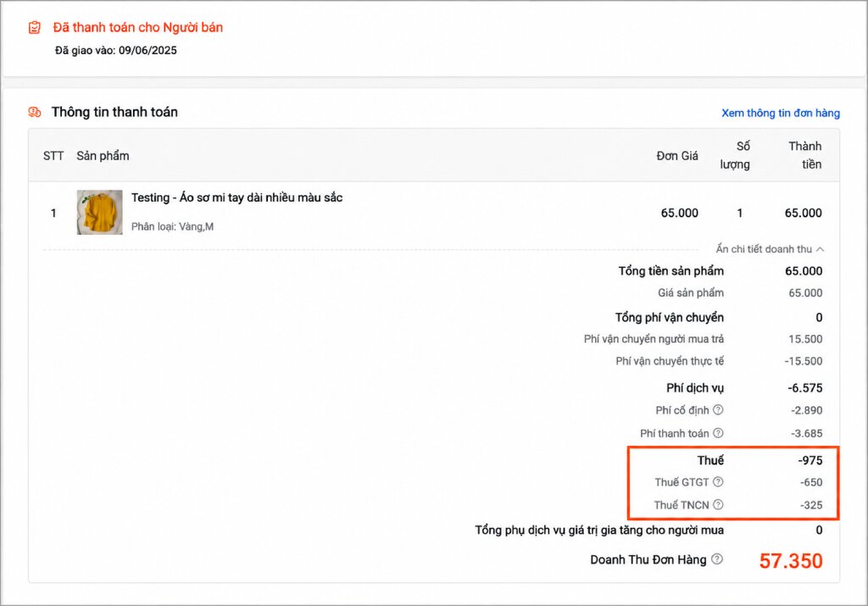Click service fee value -6.575
868x606 pixels.
[805, 388]
